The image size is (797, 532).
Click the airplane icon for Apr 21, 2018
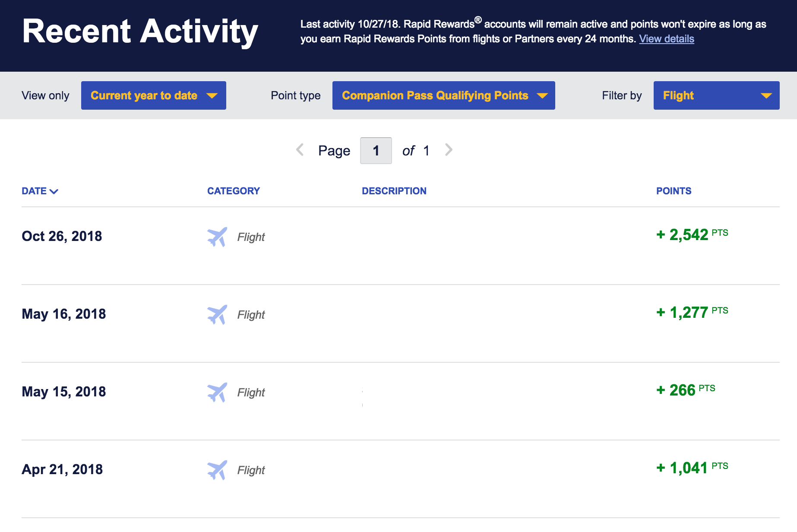pyautogui.click(x=217, y=470)
